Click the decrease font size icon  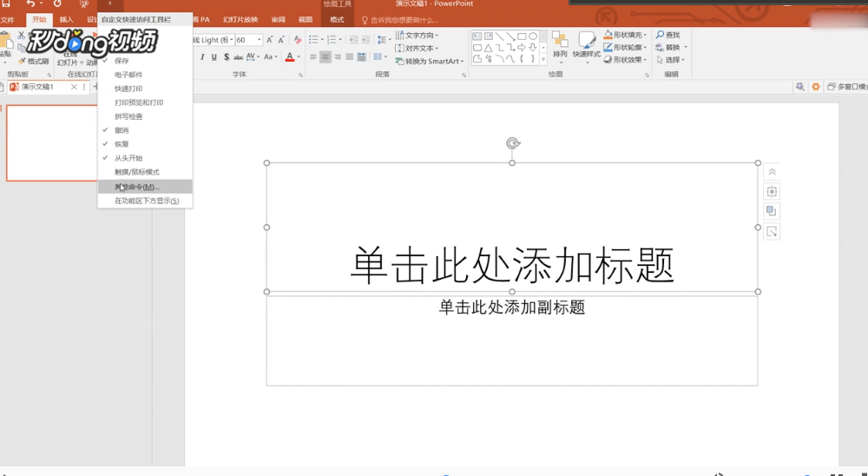[281, 40]
